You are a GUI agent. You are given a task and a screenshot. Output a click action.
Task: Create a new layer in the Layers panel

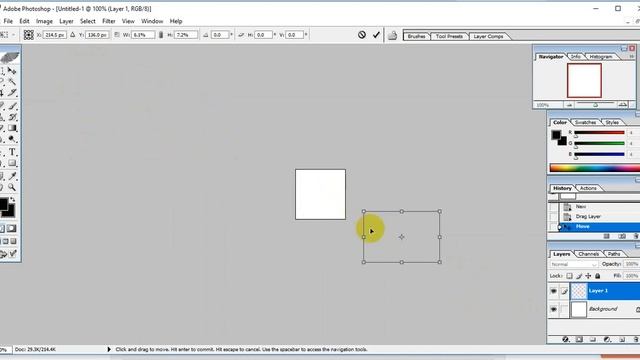tap(622, 340)
